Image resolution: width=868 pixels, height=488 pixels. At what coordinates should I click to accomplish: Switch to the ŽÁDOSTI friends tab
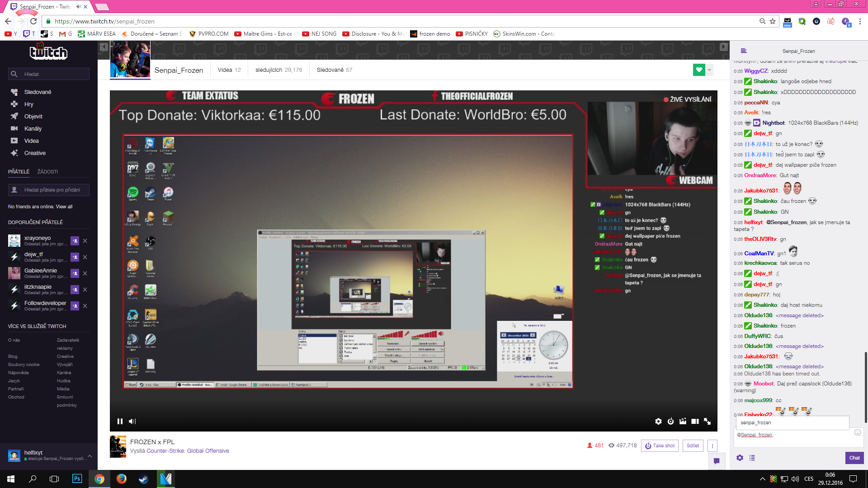point(47,172)
